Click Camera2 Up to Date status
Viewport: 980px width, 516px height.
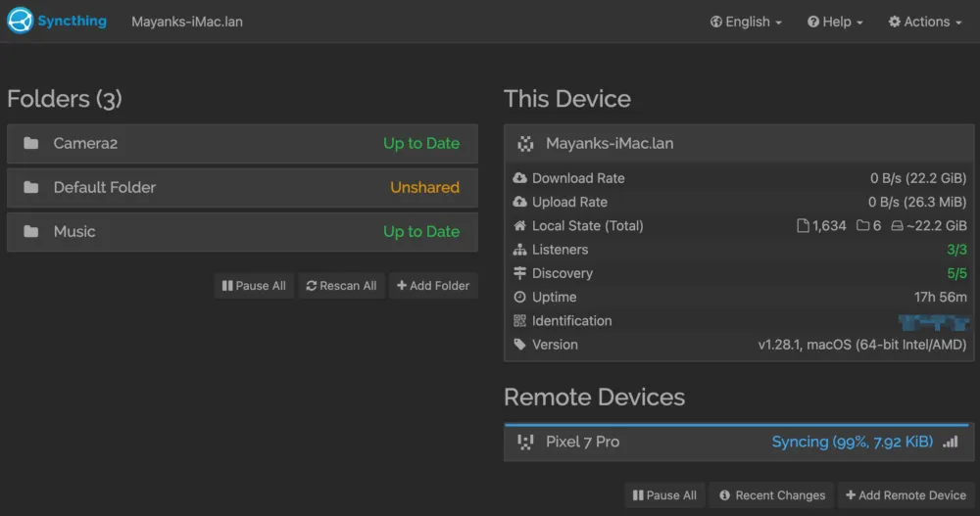click(421, 143)
